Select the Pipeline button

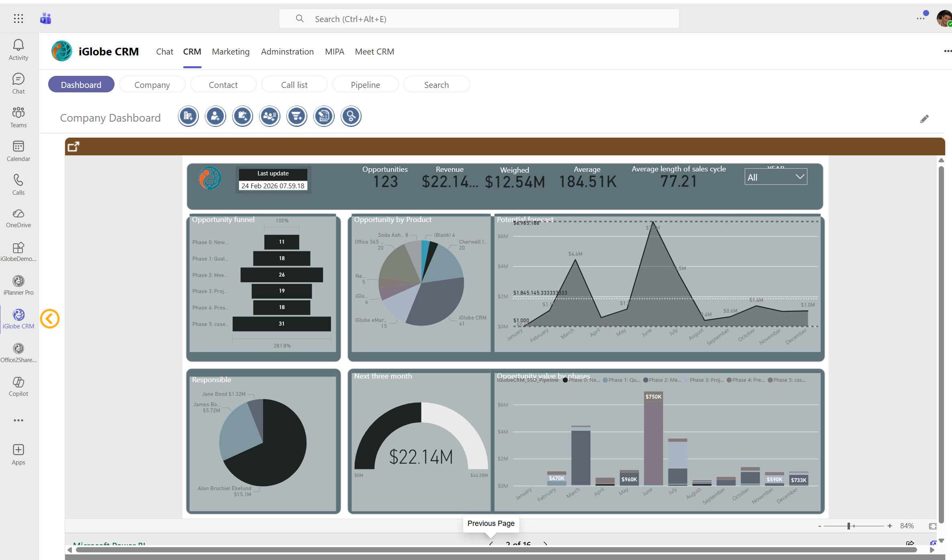(x=365, y=85)
